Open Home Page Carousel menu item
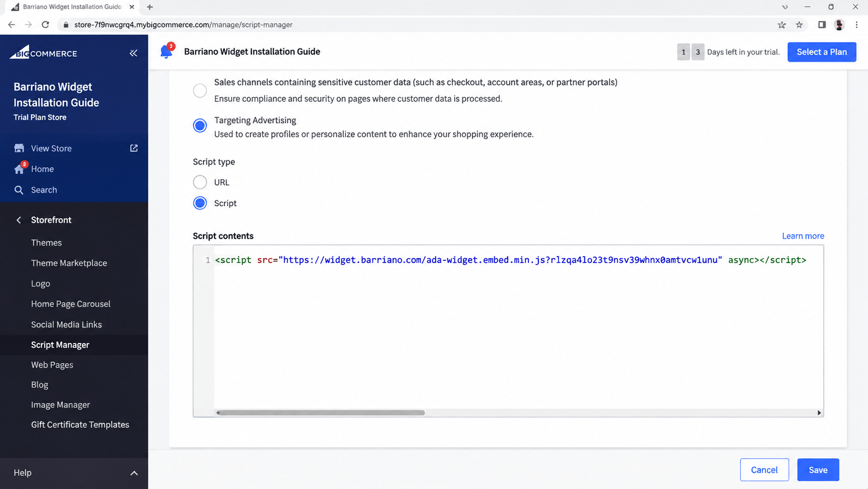The width and height of the screenshot is (868, 489). (x=71, y=304)
